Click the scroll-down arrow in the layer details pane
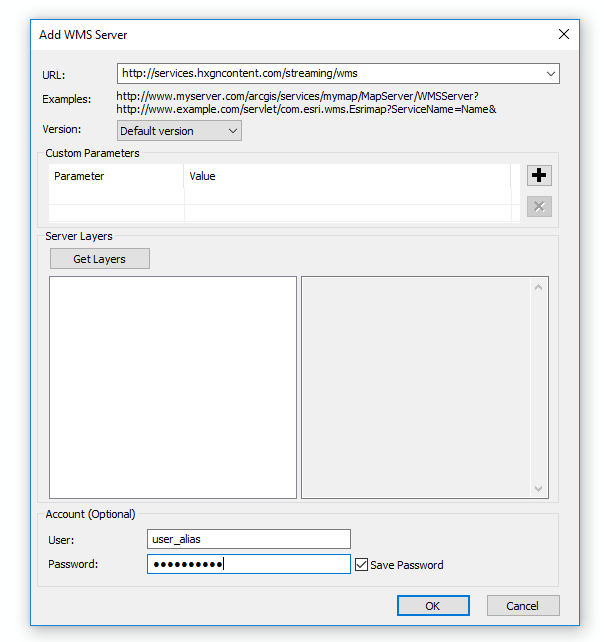This screenshot has width=604, height=642. [x=540, y=488]
